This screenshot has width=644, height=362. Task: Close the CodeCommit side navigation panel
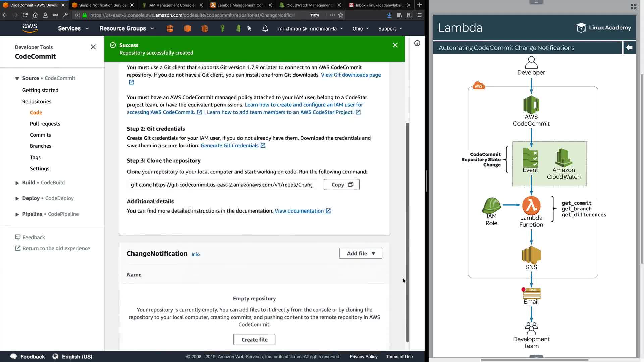[93, 47]
